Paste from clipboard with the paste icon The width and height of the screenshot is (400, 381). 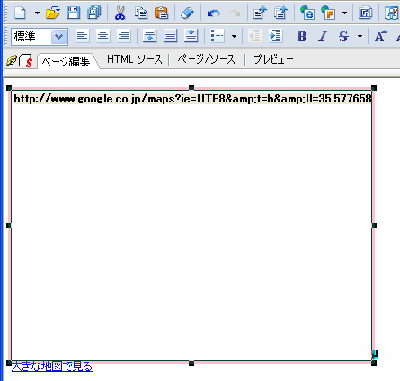[x=162, y=13]
